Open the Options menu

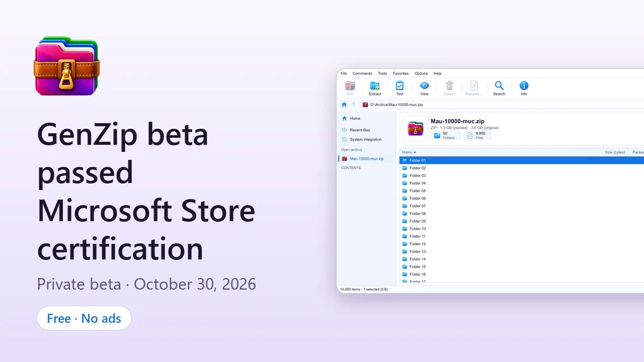click(x=421, y=73)
